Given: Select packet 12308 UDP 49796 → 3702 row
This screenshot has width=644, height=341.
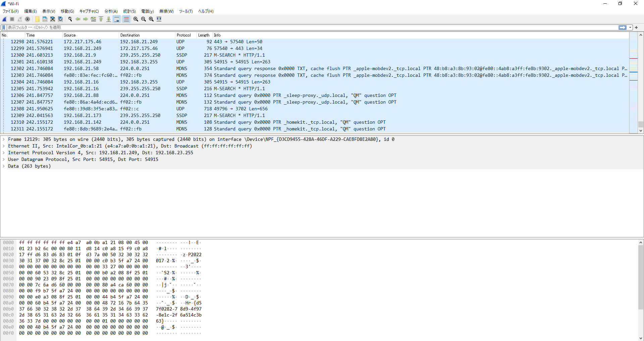Looking at the screenshot, I should coord(315,109).
